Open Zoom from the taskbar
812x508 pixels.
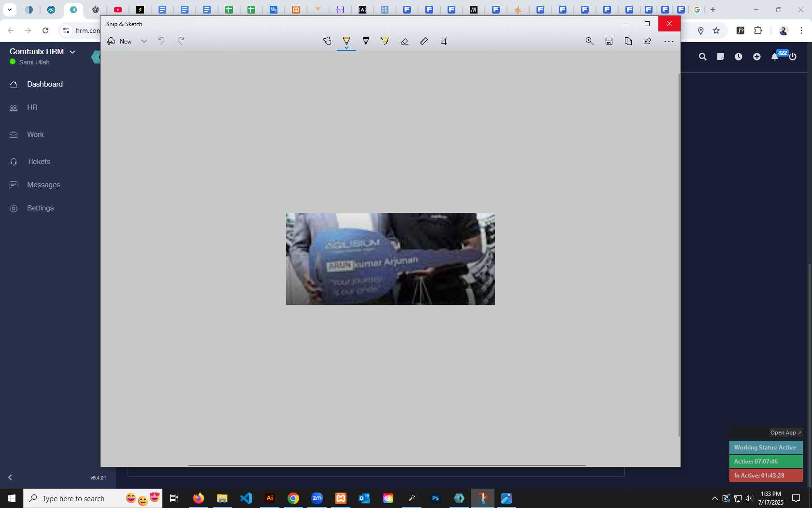tap(317, 498)
